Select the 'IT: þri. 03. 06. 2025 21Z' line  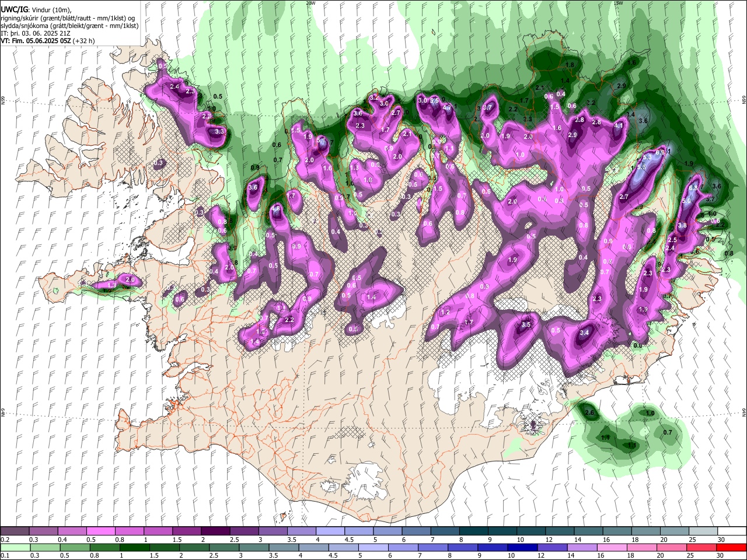tap(36, 33)
